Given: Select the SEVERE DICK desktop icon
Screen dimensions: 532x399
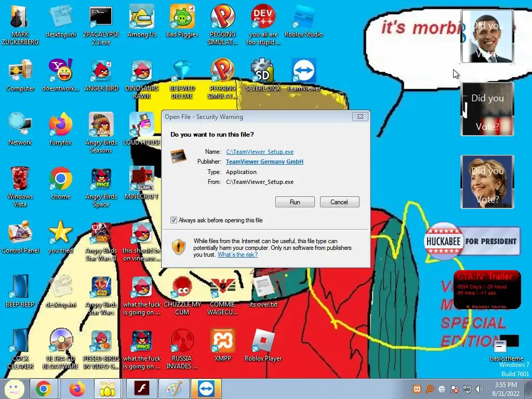Looking at the screenshot, I should pyautogui.click(x=263, y=75).
